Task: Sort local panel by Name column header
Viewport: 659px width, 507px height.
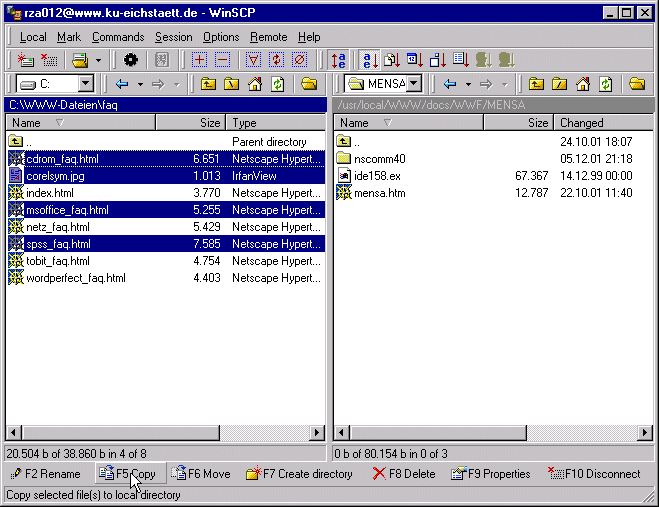Action: click(x=81, y=123)
